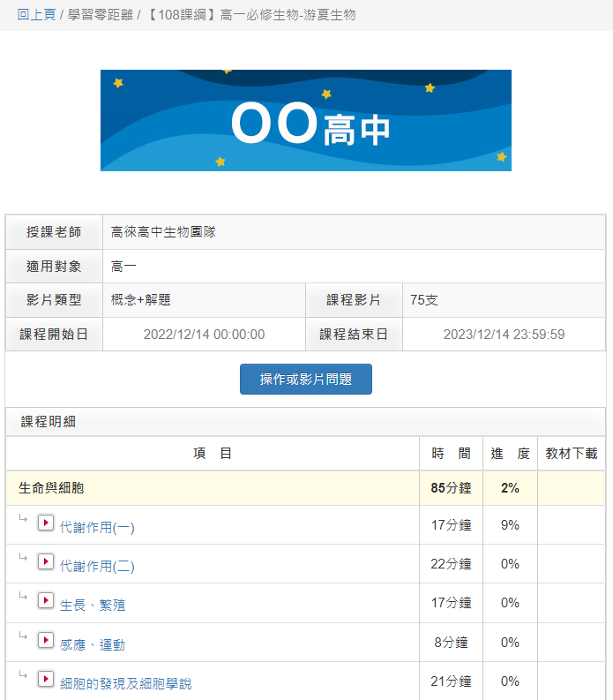Open the 生長、繁殖 video link
613x700 pixels.
pyautogui.click(x=93, y=605)
